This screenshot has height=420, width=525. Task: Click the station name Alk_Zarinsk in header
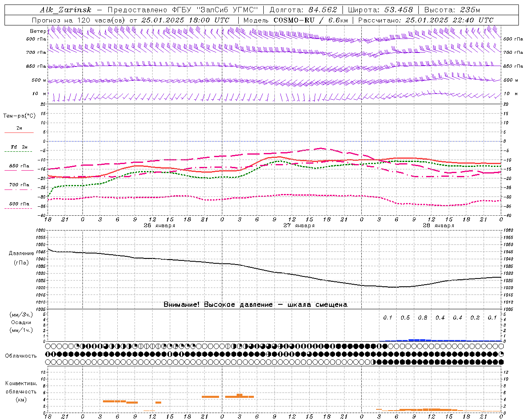[66, 10]
